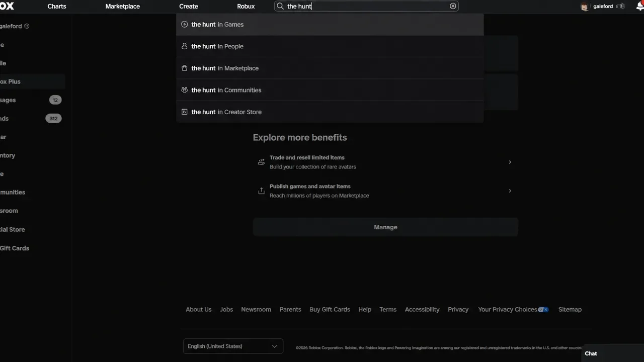
Task: Search 'the hunt' in Games
Action: pos(330,24)
